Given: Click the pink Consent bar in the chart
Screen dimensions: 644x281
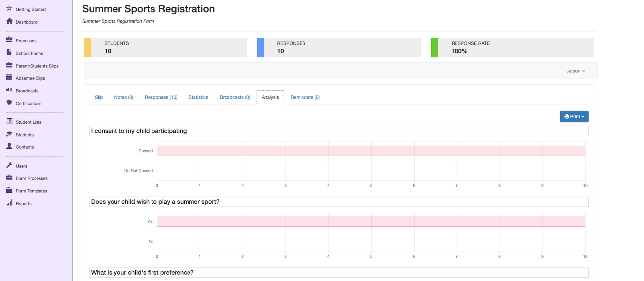Looking at the screenshot, I should 371,151.
